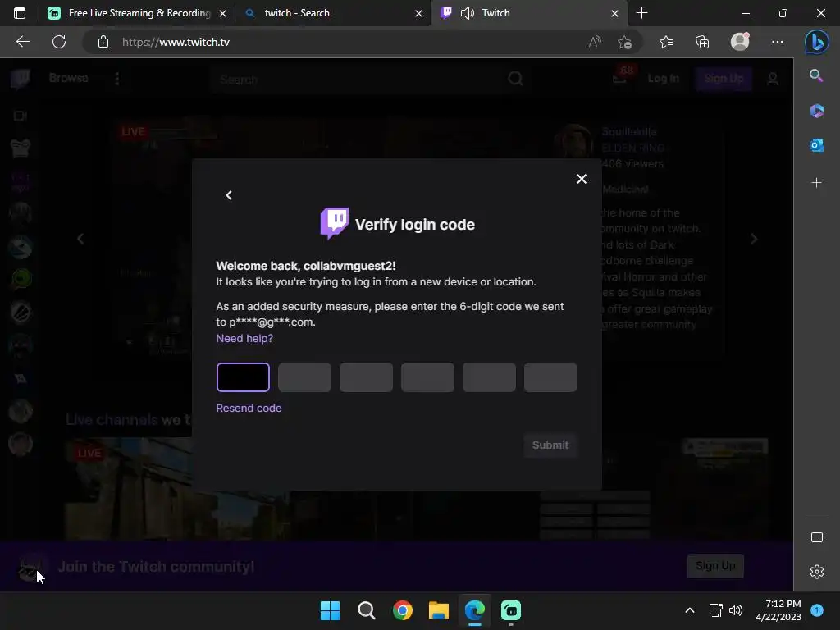840x630 pixels.
Task: Click the Twitch search magnifier button
Action: (515, 80)
